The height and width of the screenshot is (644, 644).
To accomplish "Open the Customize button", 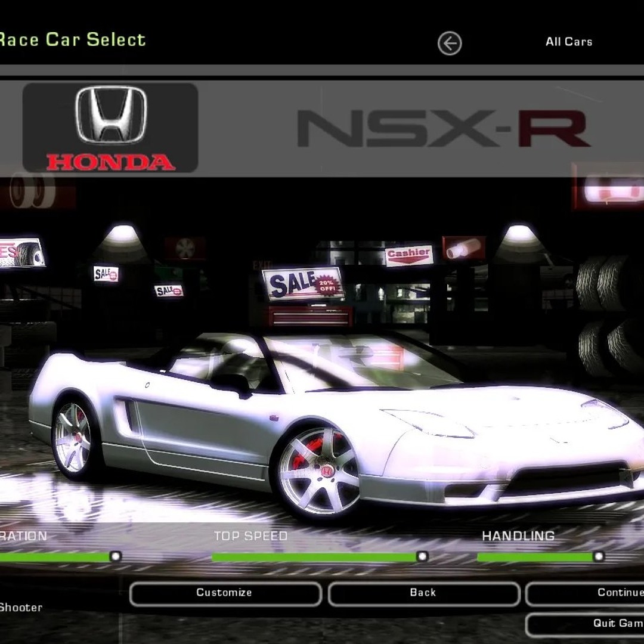I will (x=225, y=593).
